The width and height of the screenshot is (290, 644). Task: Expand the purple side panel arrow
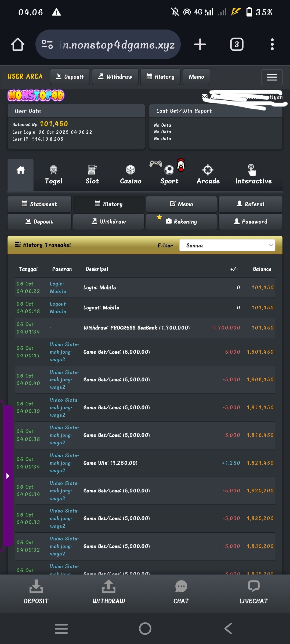[x=8, y=476]
